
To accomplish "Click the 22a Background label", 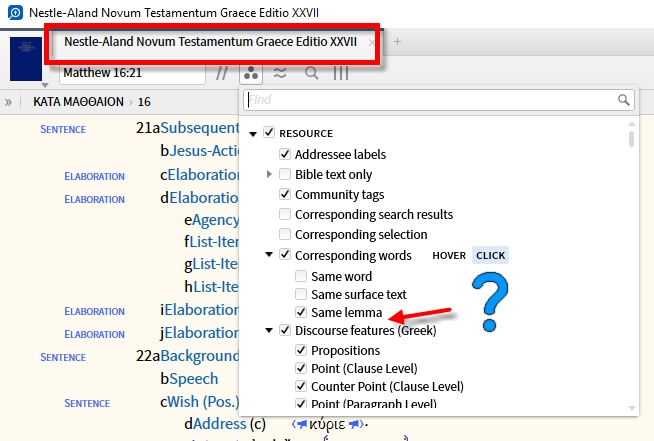I will point(200,356).
